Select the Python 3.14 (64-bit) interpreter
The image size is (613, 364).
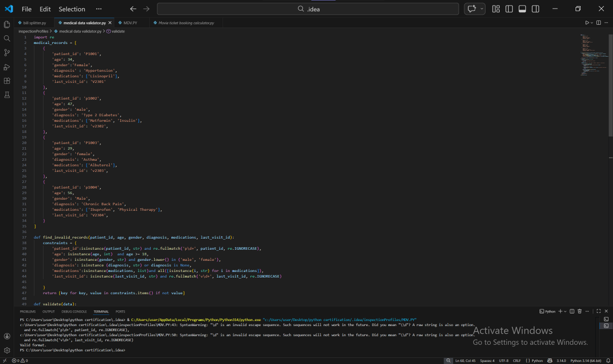pyautogui.click(x=586, y=360)
